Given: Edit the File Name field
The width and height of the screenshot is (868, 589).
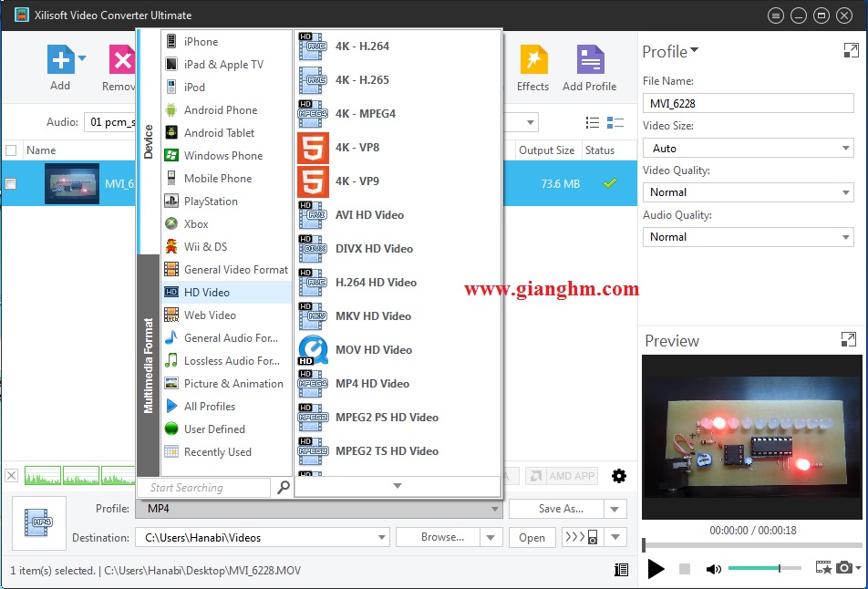Looking at the screenshot, I should coord(748,104).
